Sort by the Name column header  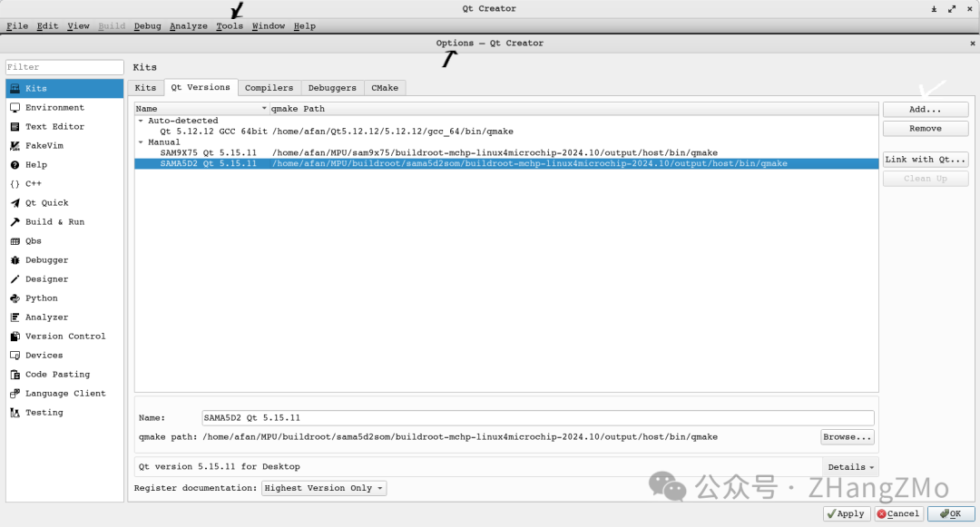[201, 109]
